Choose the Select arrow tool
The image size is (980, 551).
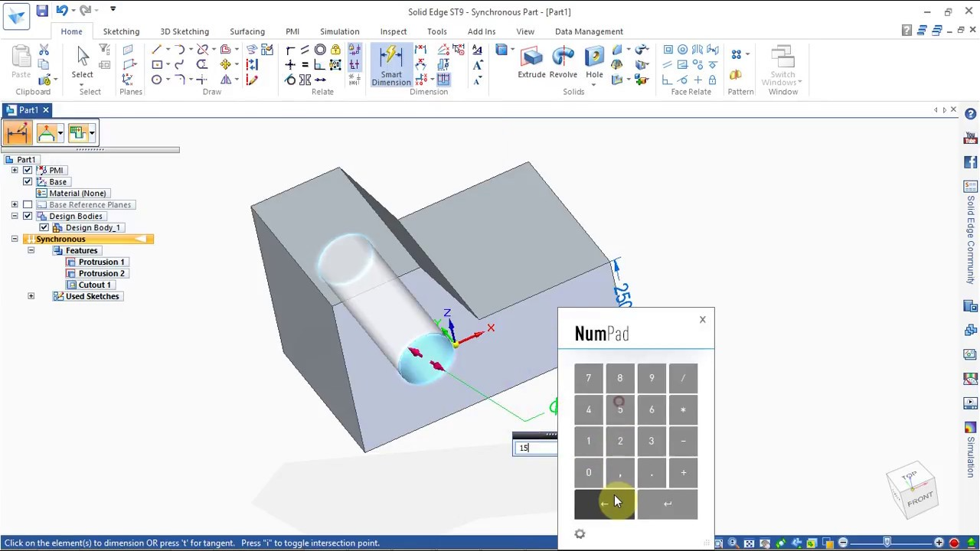pyautogui.click(x=83, y=57)
